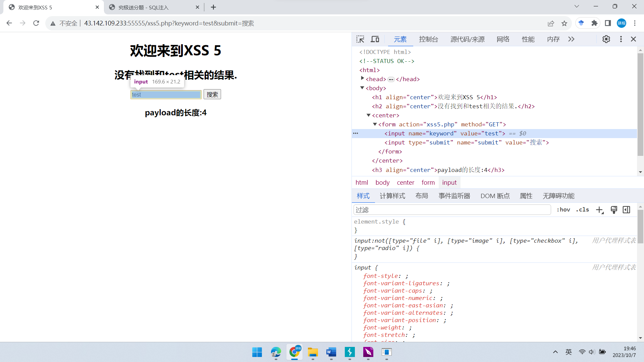644x362 pixels.
Task: Open the 无障碍功能 pane
Action: pos(558,196)
